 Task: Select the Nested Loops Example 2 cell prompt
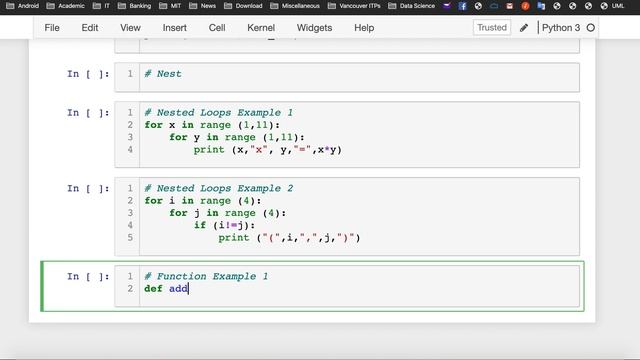(x=88, y=189)
